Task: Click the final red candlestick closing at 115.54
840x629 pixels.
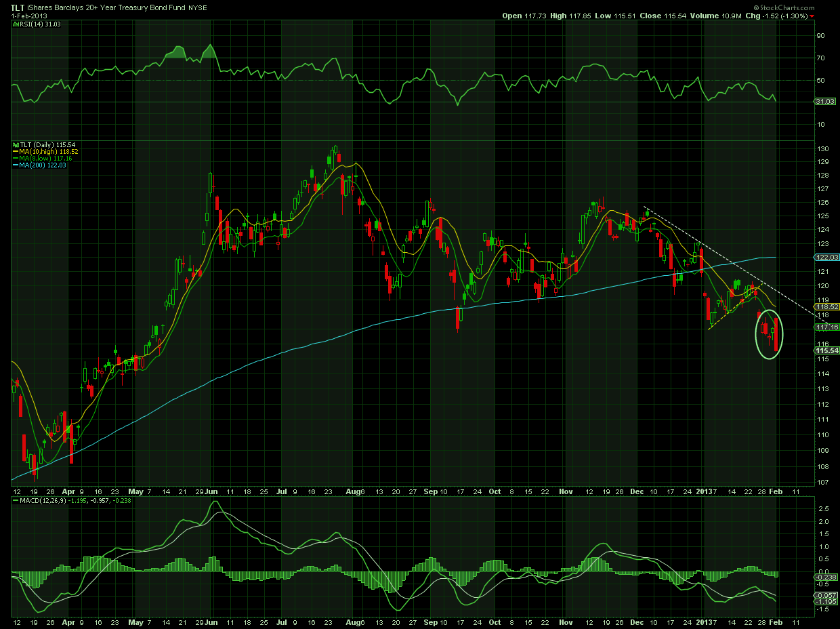Action: tap(776, 336)
